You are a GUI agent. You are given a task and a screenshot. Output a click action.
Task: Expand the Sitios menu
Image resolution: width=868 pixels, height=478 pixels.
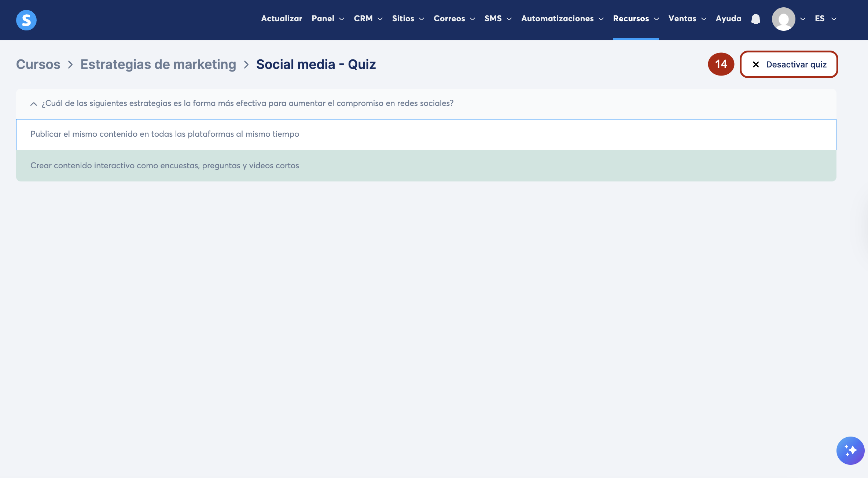[408, 19]
